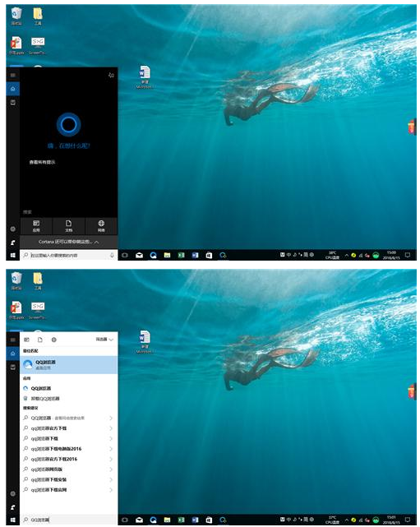Image resolution: width=420 pixels, height=527 pixels.
Task: Select the web filter icon in the results panel
Action: (x=53, y=340)
